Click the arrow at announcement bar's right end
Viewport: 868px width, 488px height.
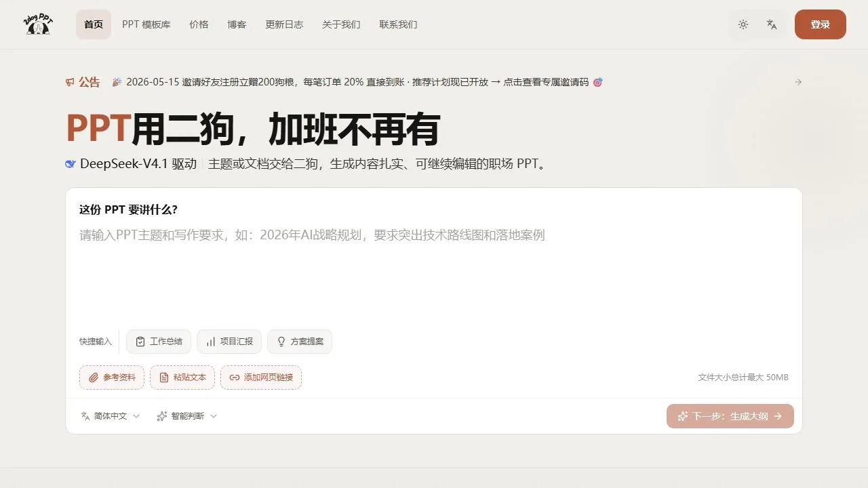pyautogui.click(x=798, y=82)
